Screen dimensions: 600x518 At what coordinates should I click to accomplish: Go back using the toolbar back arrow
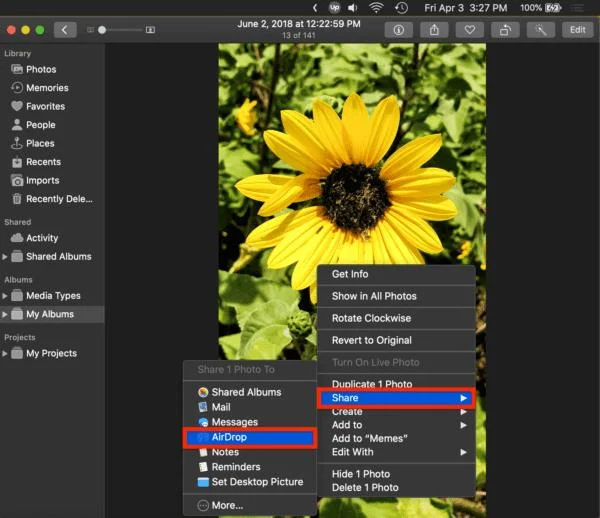click(65, 30)
